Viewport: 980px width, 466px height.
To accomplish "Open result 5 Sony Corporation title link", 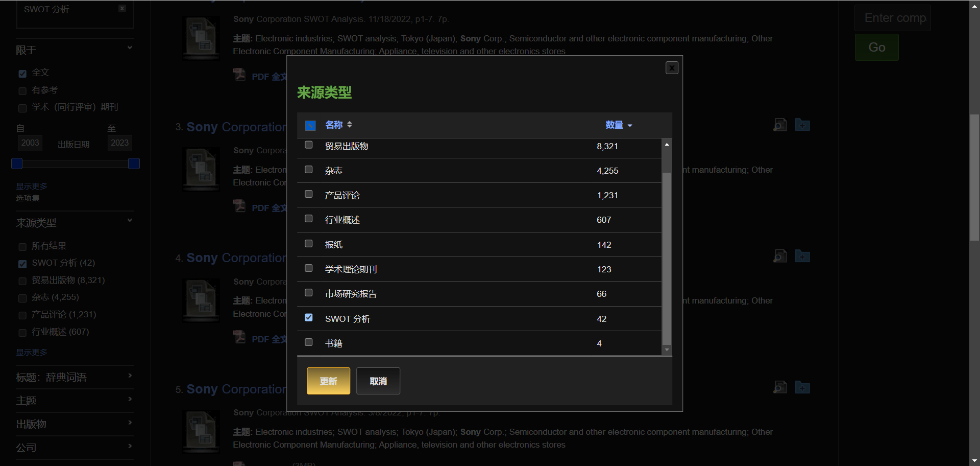I will point(236,389).
